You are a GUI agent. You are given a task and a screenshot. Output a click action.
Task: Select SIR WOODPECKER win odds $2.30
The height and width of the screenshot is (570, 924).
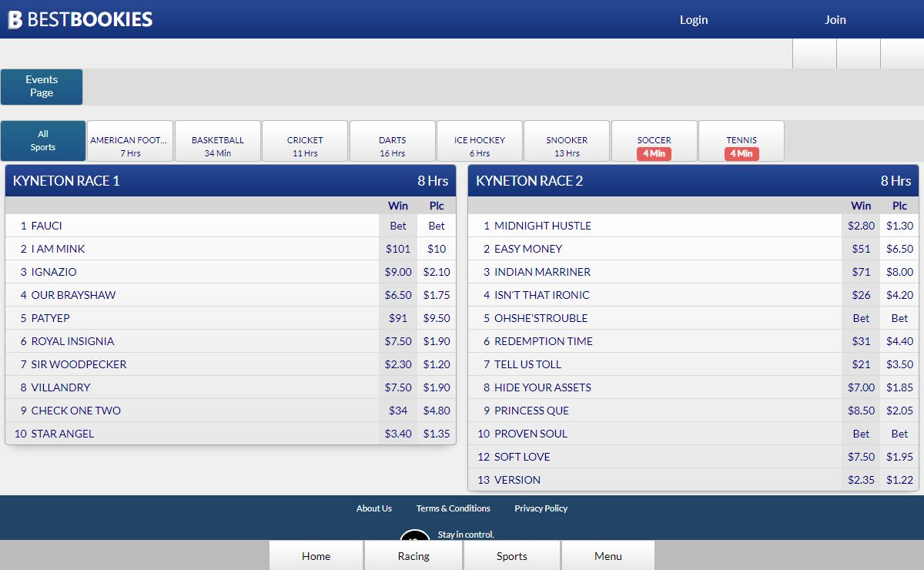pos(398,364)
